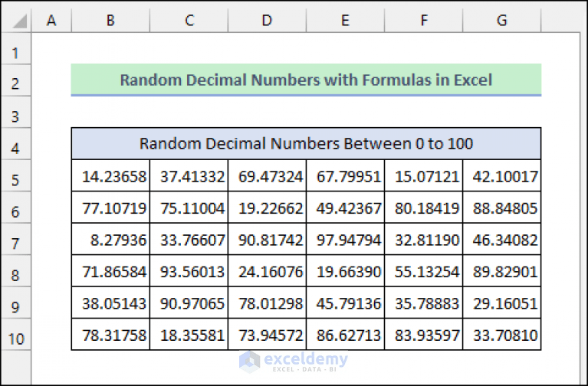Select cell containing 29.16051
Screen dimensions: 588x386
[x=502, y=303]
